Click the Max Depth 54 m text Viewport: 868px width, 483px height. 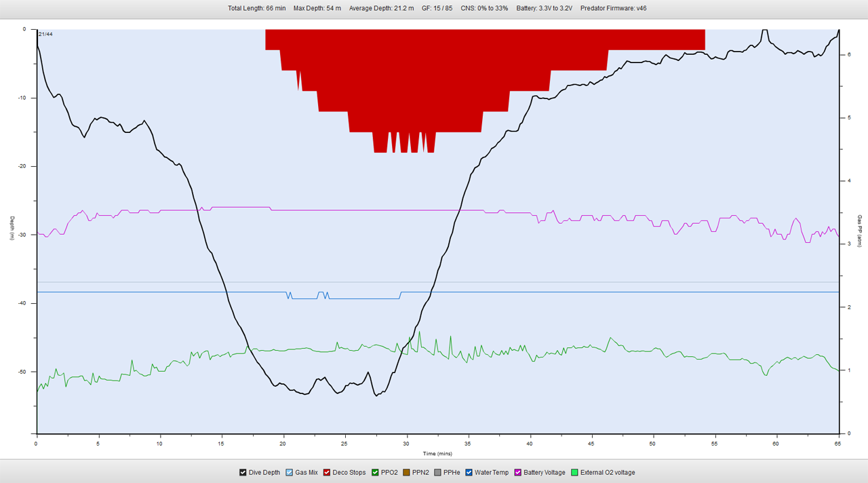tap(317, 9)
